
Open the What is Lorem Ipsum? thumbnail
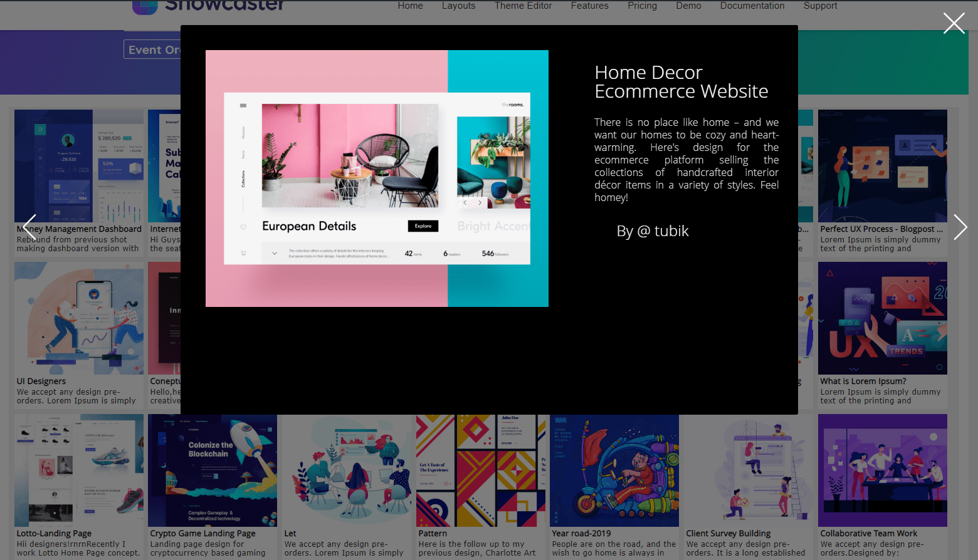(x=883, y=318)
